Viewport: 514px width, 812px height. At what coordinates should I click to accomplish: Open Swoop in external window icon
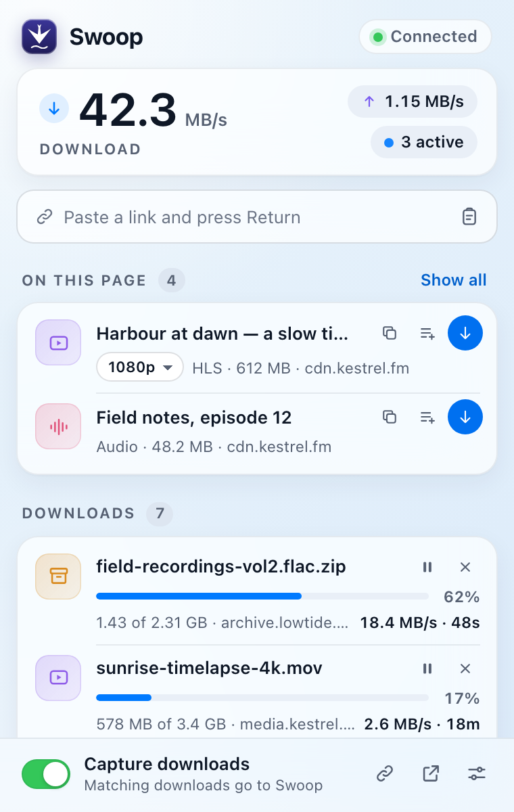coord(431,773)
